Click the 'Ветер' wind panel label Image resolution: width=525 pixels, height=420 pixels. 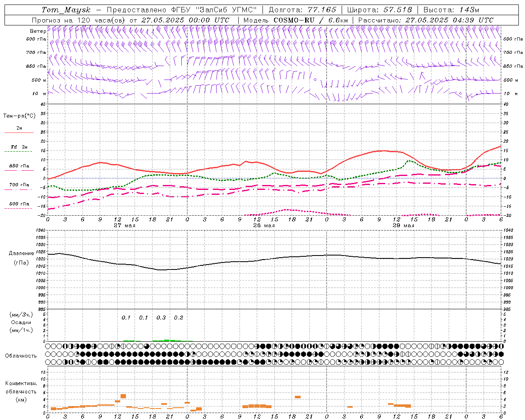38,31
